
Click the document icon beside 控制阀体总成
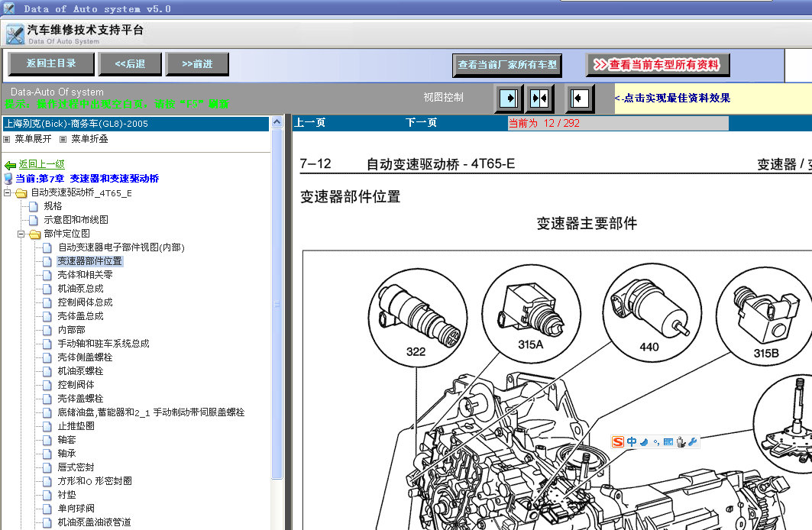tap(47, 302)
